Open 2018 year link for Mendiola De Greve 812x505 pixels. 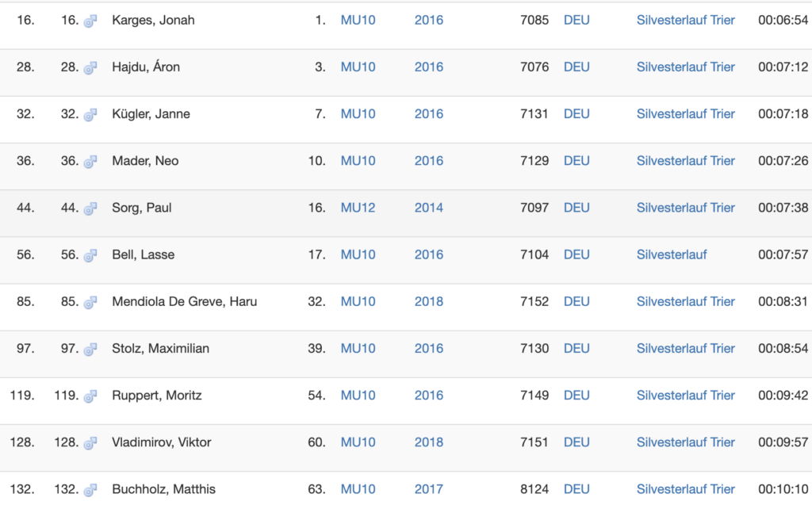[429, 301]
